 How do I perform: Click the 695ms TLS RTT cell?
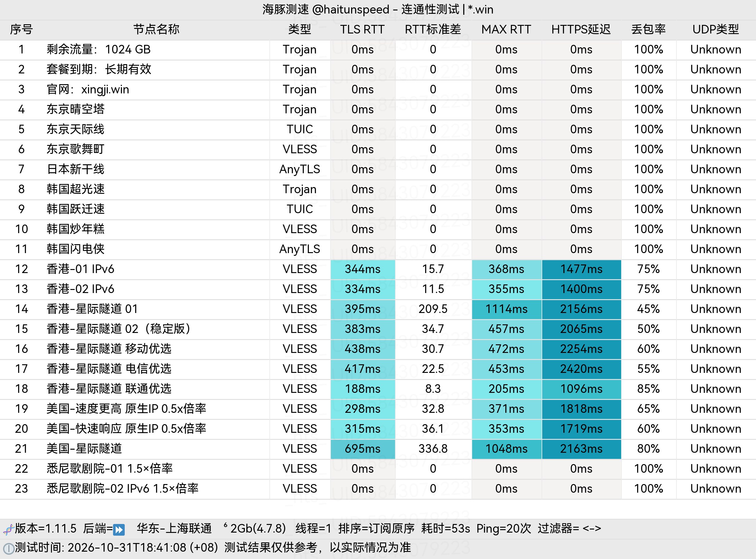363,449
